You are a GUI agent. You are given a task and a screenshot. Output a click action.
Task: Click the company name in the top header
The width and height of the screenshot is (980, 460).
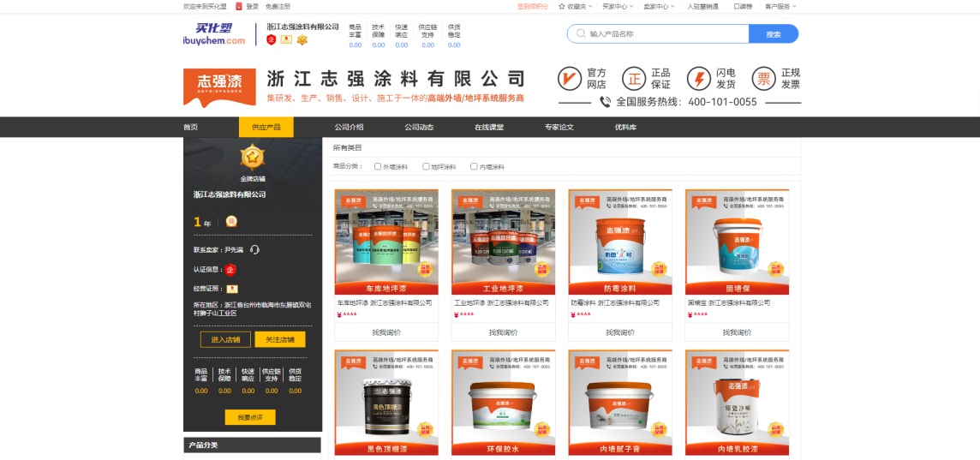pos(302,27)
